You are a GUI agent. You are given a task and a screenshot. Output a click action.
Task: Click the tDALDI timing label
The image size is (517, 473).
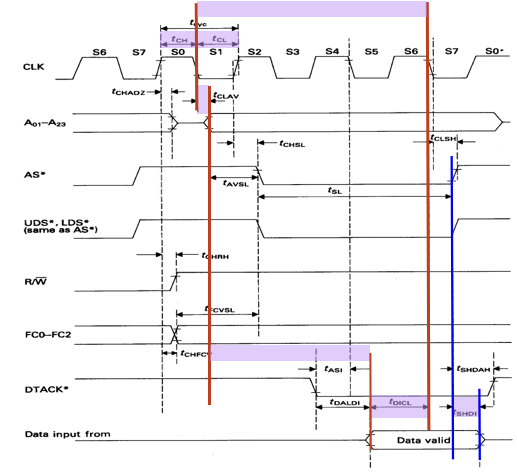click(345, 402)
